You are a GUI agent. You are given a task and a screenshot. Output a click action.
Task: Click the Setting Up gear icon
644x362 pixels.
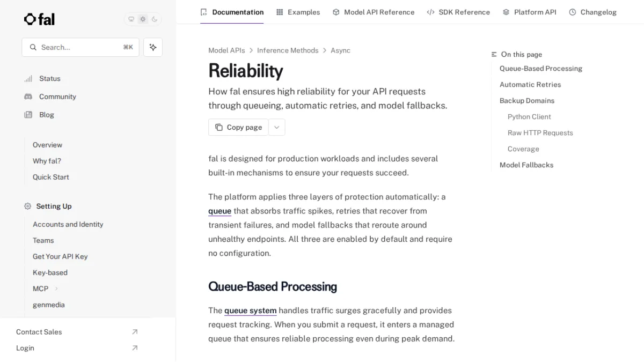pos(27,206)
